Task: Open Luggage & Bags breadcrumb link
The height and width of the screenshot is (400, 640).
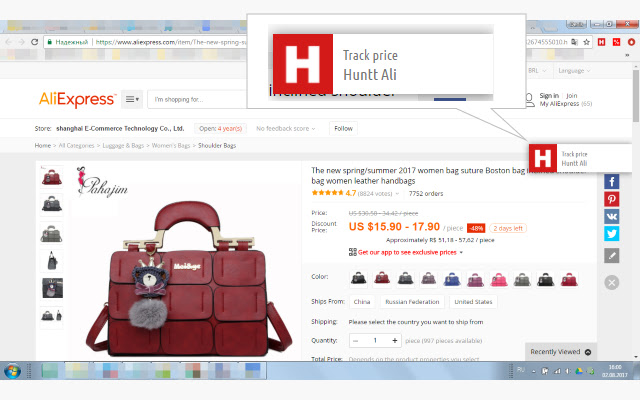Action: [123, 145]
